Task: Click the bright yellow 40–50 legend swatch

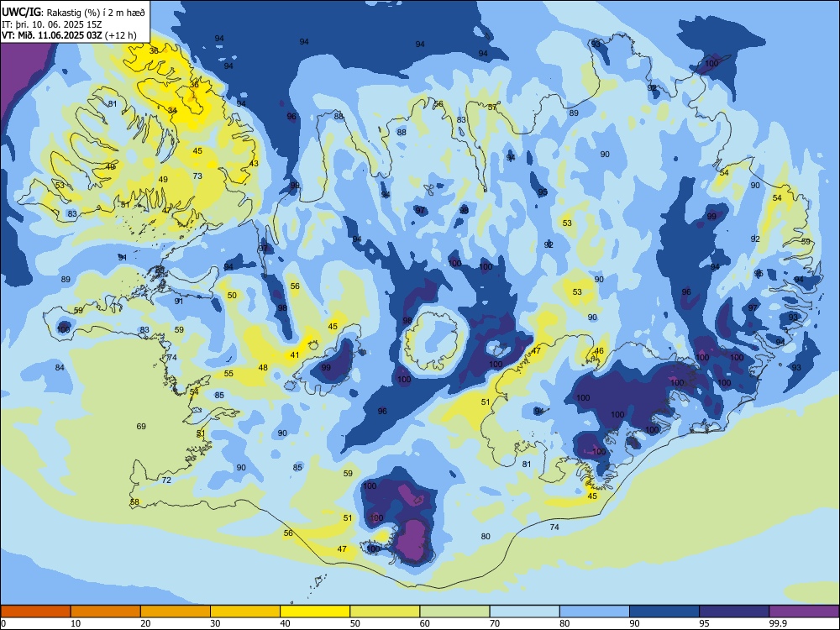Action: pos(315,612)
